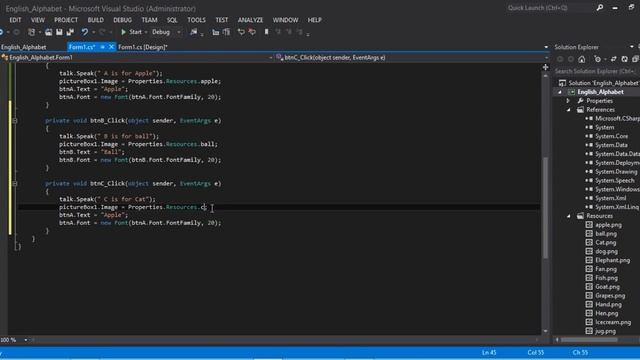The height and width of the screenshot is (360, 640).
Task: Click the Uncomment selected lines icon
Action: coord(252,32)
